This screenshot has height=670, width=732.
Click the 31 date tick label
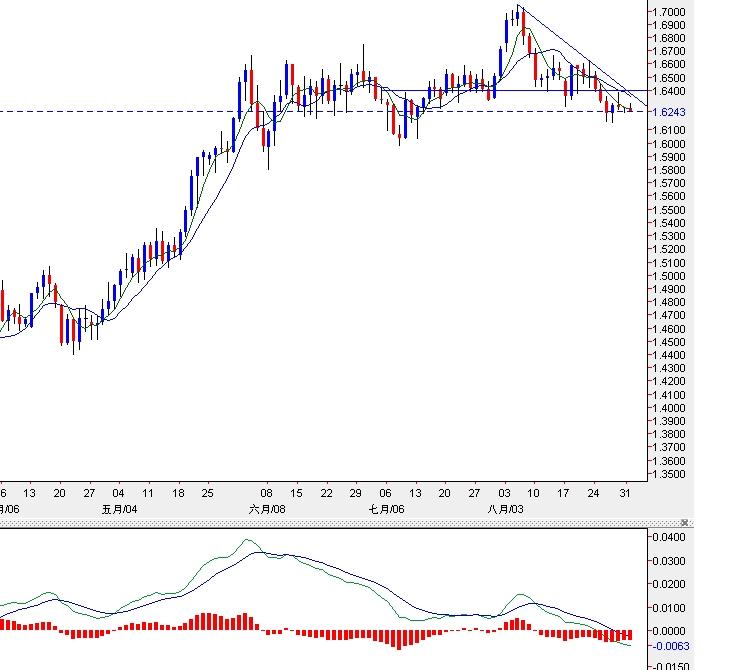point(625,493)
